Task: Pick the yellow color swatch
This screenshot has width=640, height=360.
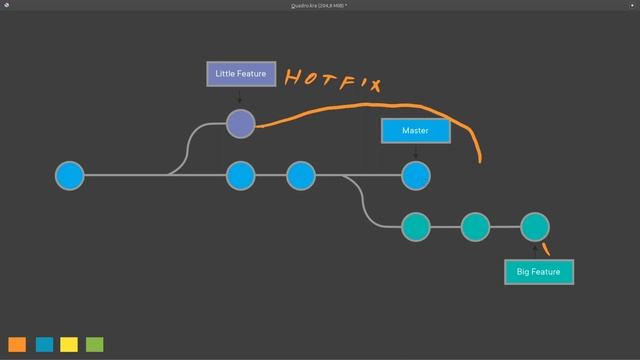Action: pyautogui.click(x=69, y=344)
